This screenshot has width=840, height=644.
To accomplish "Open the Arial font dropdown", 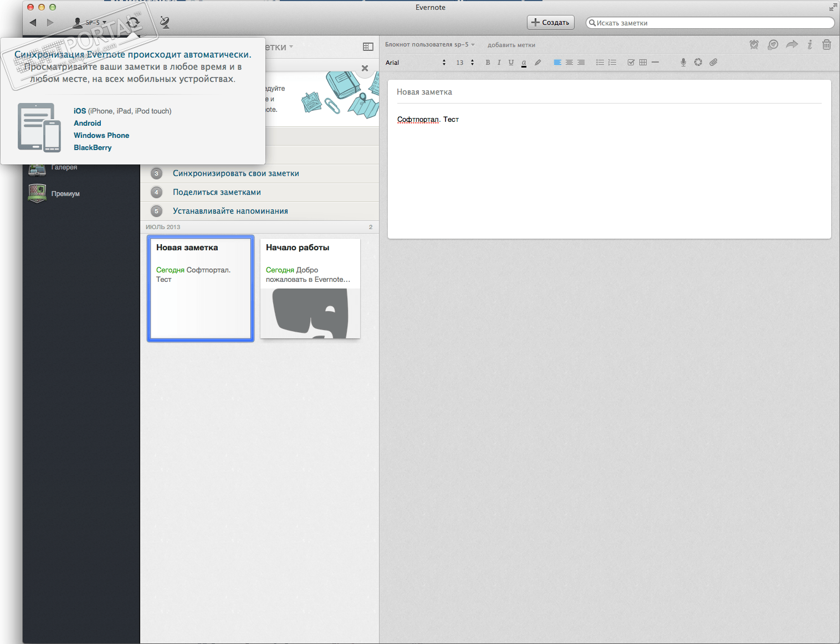I will point(416,63).
